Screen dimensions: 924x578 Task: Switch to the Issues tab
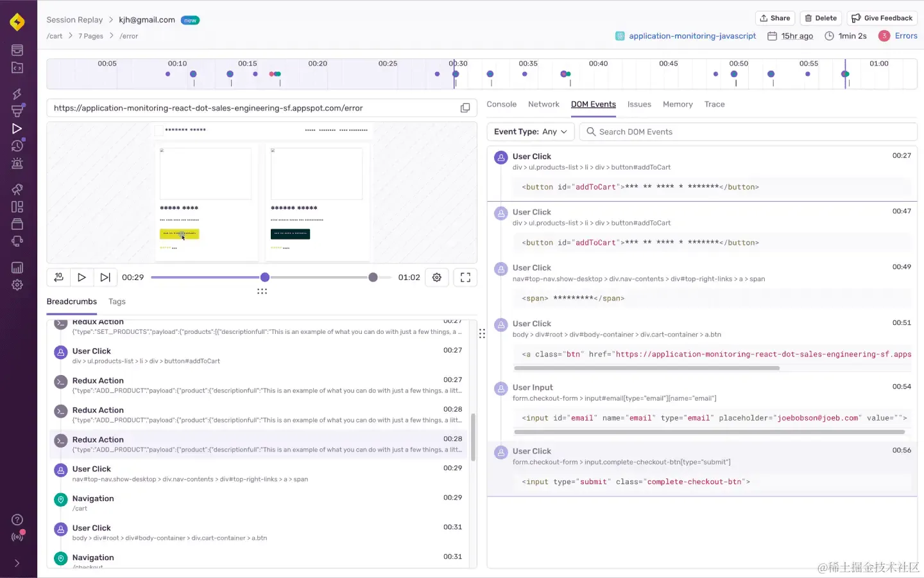click(x=639, y=104)
